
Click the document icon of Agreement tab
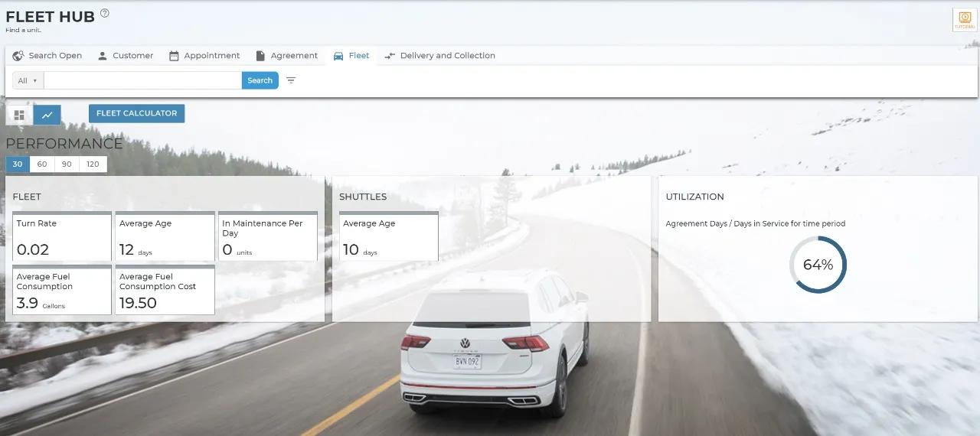[260, 56]
